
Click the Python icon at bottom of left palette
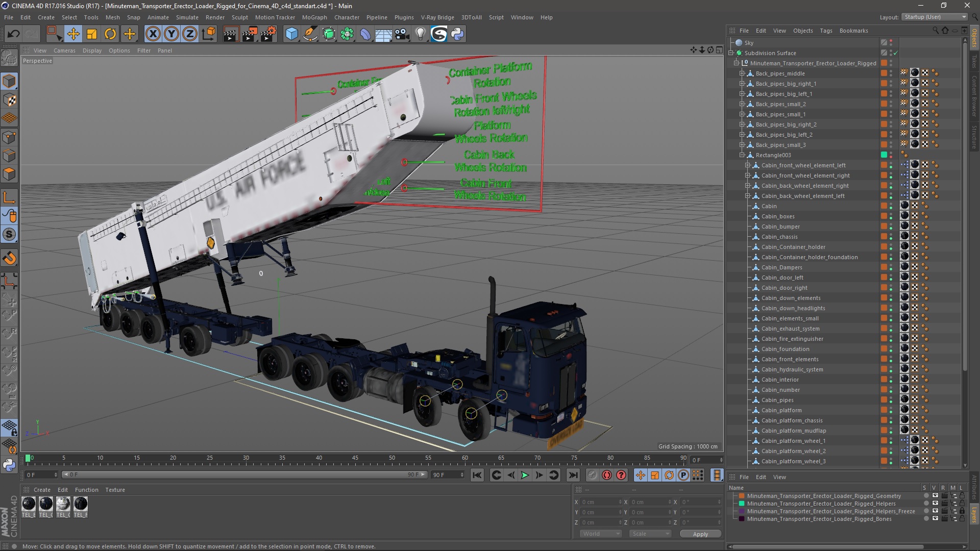[9, 465]
